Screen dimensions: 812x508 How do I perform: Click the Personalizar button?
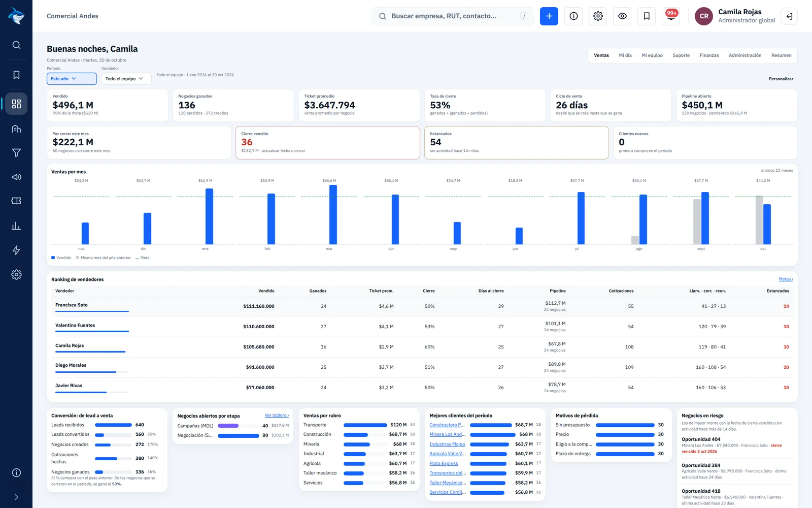pyautogui.click(x=781, y=79)
